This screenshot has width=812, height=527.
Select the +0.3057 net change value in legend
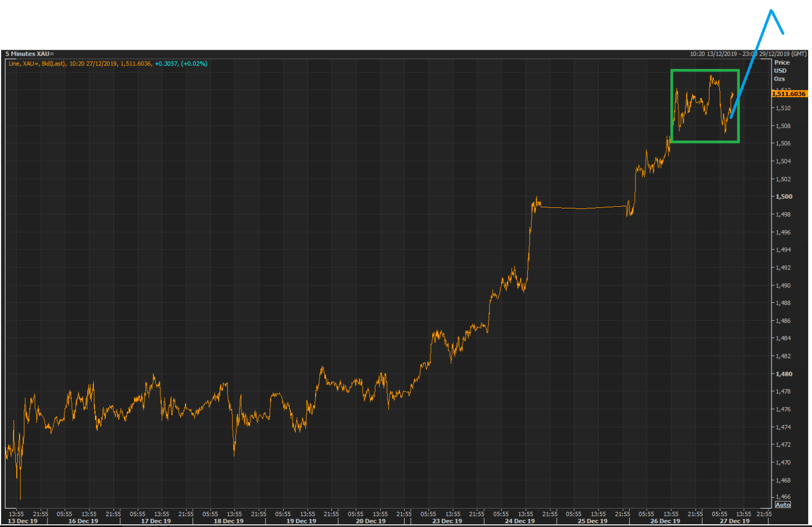pos(166,64)
